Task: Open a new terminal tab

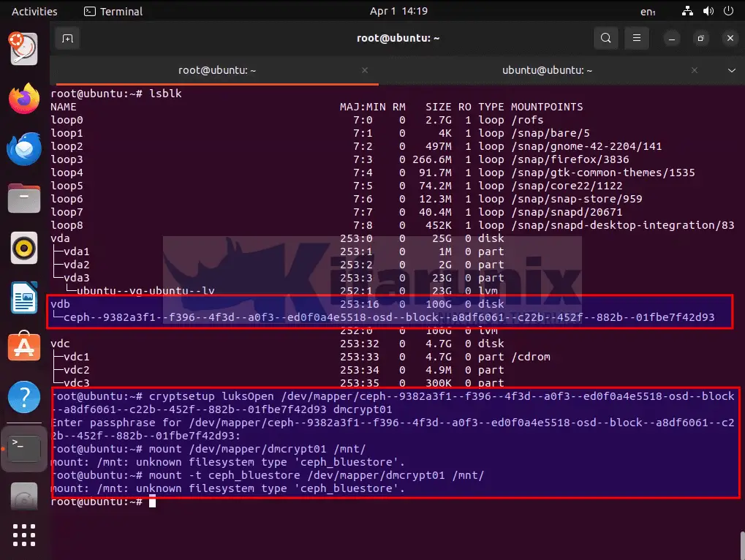Action: (x=67, y=38)
